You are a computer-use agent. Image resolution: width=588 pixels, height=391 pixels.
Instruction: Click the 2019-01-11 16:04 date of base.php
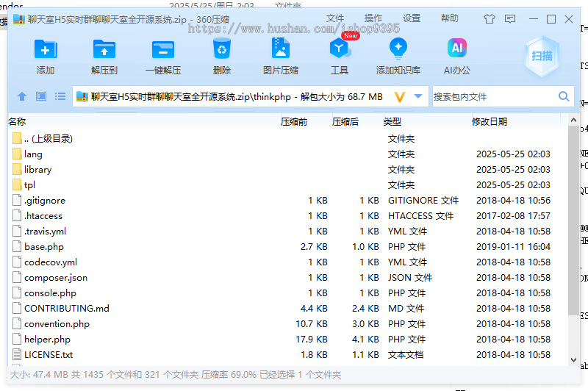513,247
